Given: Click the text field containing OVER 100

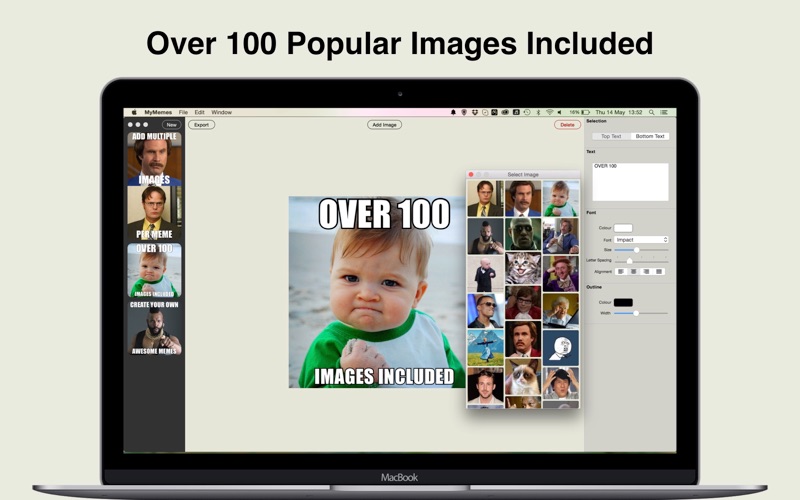Looking at the screenshot, I should pos(630,182).
